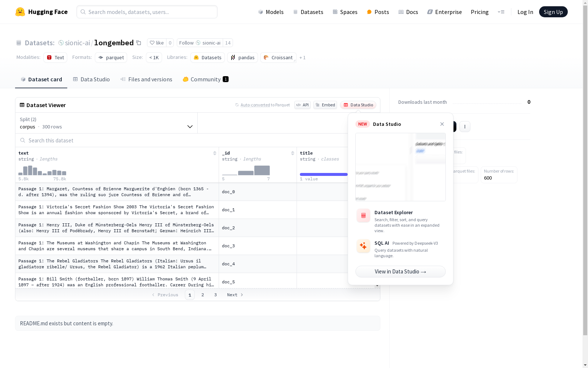Open the Files and versions tab

pos(146,79)
